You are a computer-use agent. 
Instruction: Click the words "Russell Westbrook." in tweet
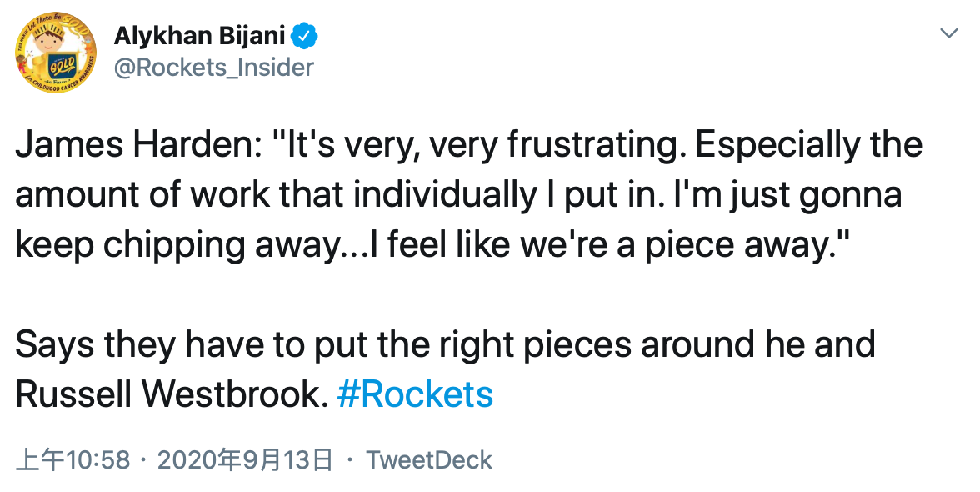click(172, 394)
